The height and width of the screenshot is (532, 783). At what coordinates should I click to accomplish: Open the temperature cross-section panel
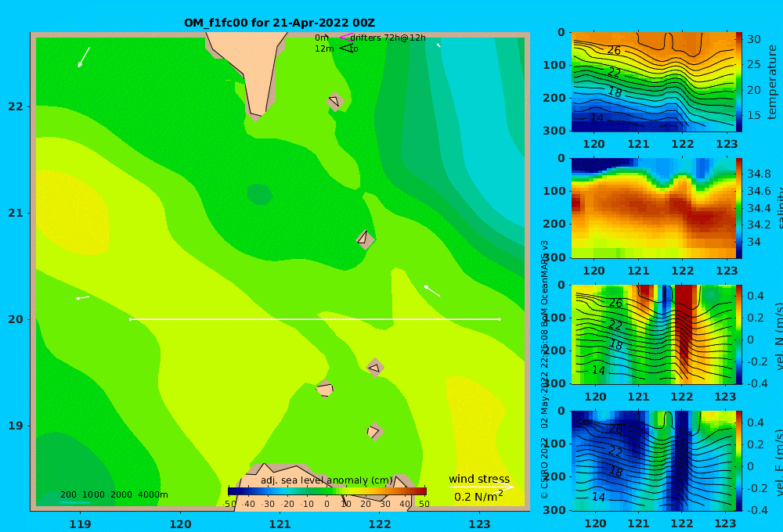tap(653, 82)
